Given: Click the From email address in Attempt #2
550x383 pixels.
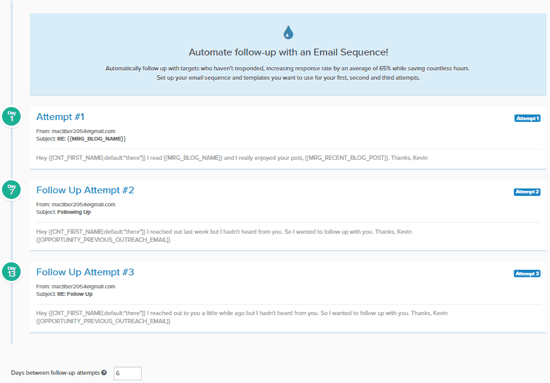Looking at the screenshot, I should pos(83,204).
